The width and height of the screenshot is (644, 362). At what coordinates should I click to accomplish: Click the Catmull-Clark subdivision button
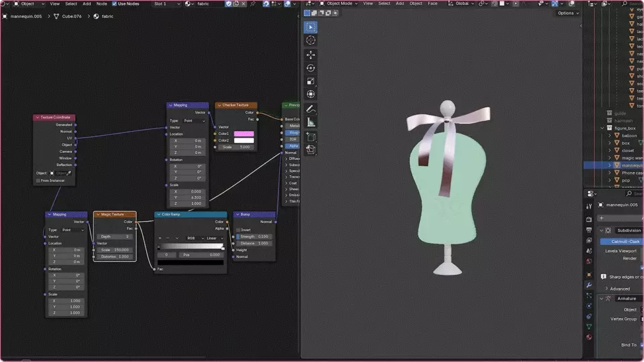pyautogui.click(x=622, y=241)
